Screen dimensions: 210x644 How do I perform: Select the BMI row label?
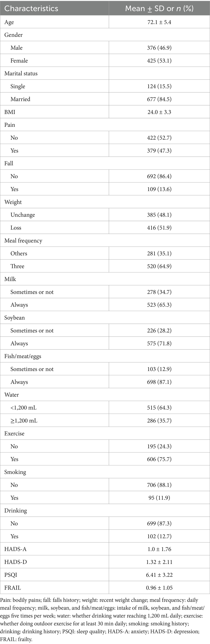[x=10, y=112]
